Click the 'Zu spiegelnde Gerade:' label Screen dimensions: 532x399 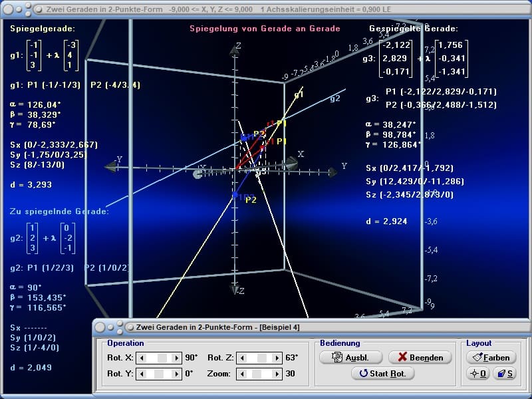click(59, 211)
